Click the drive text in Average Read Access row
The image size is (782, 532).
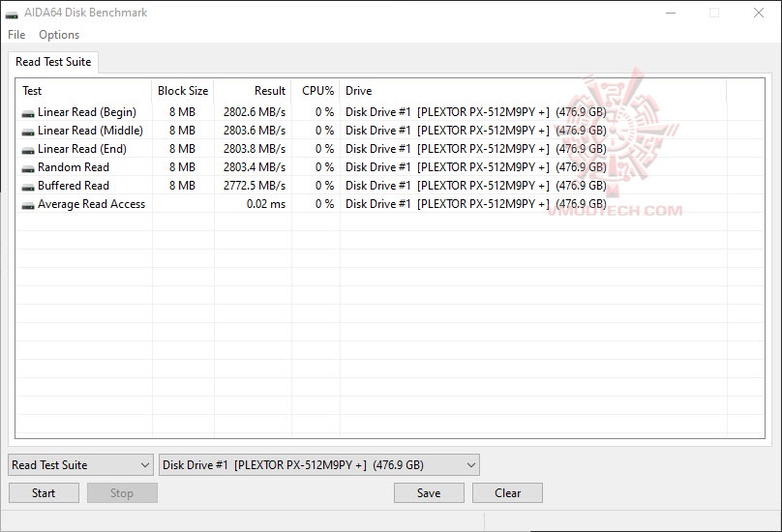[476, 204]
